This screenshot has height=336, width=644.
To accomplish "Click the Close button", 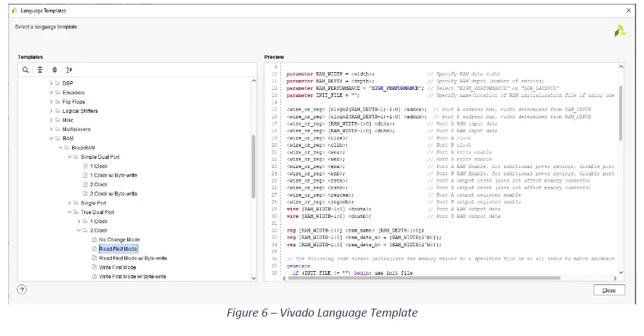I will (x=609, y=290).
